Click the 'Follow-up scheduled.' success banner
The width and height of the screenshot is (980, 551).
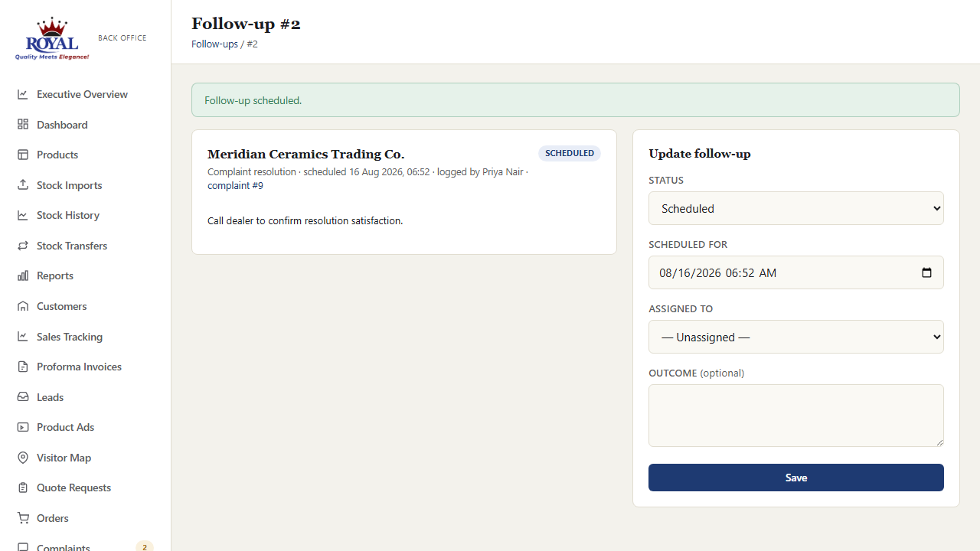pos(576,100)
